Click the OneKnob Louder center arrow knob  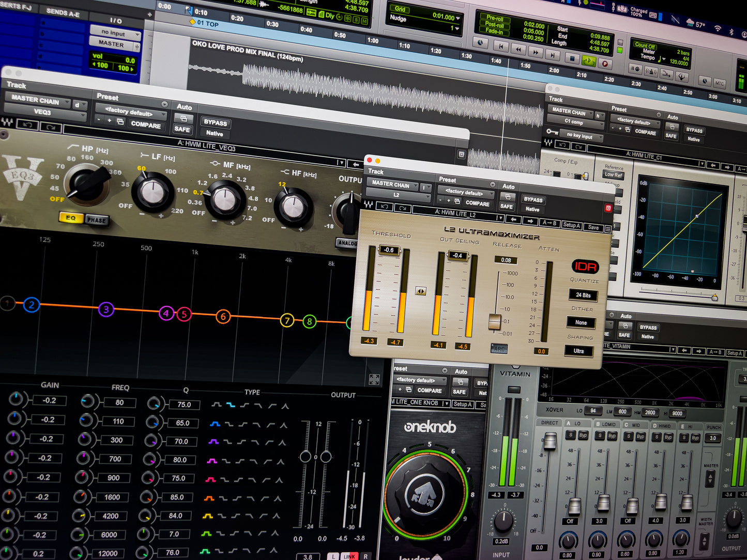425,495
